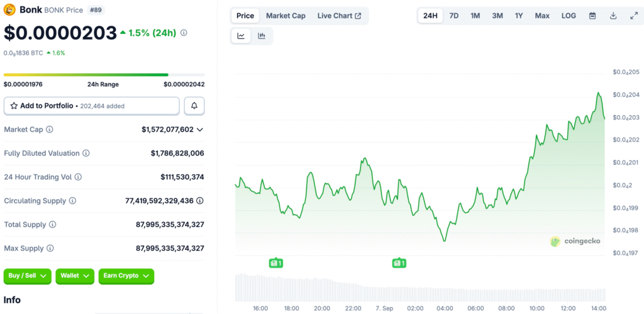Open Earn Crypto dropdown
Screen dimensions: 644x314
tap(126, 276)
